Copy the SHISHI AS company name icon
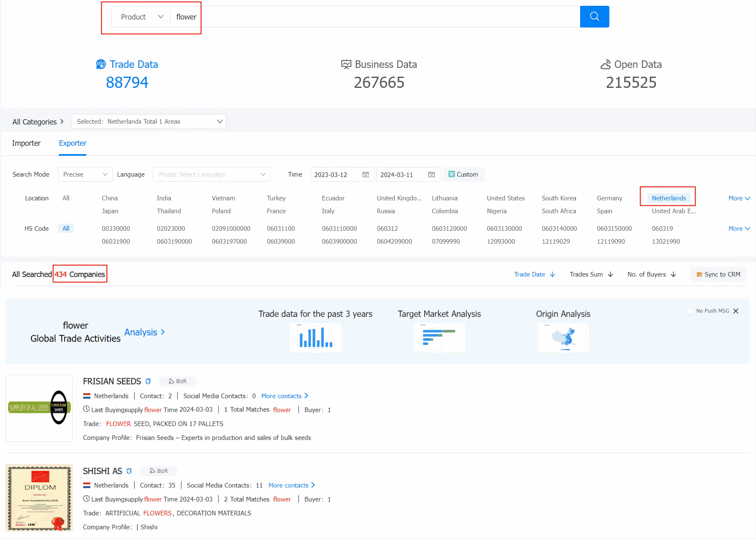Image resolution: width=756 pixels, height=539 pixels. point(129,471)
